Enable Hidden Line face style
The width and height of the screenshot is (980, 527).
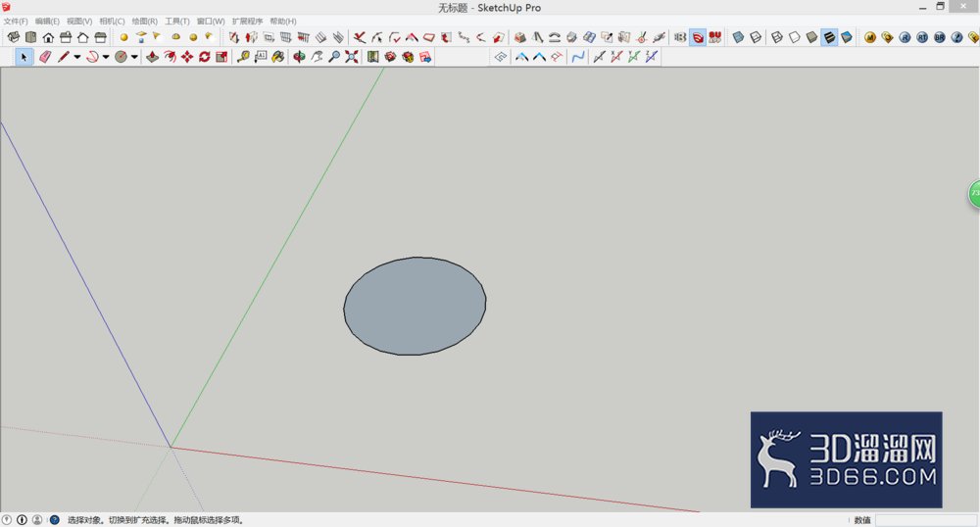pos(795,37)
